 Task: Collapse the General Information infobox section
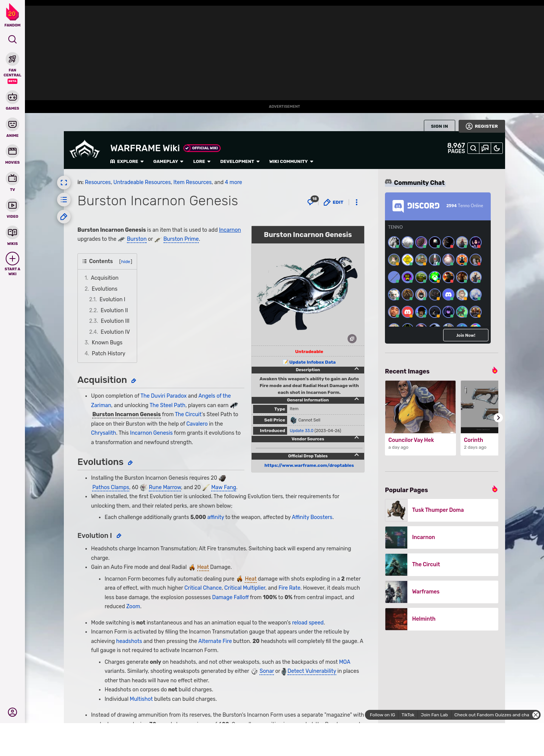click(x=357, y=399)
